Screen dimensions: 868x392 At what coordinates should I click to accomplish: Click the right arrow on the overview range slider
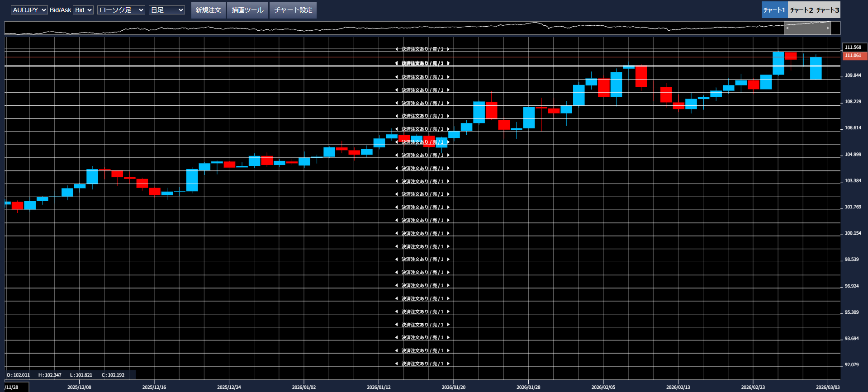tap(828, 28)
